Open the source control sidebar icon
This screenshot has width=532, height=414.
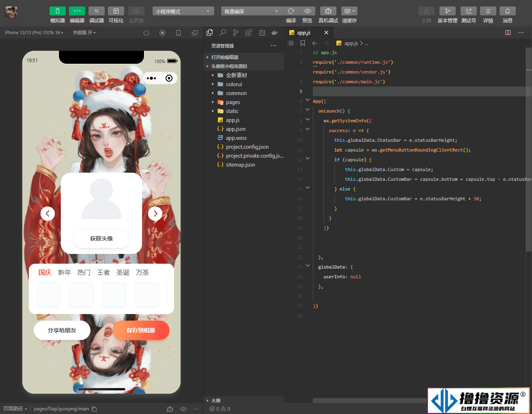coord(236,33)
